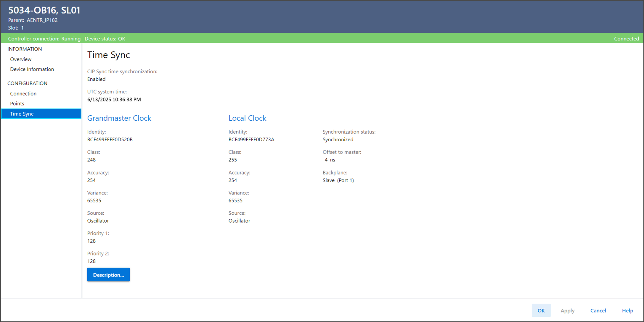Click the Description... button
This screenshot has height=322, width=644.
[x=108, y=275]
